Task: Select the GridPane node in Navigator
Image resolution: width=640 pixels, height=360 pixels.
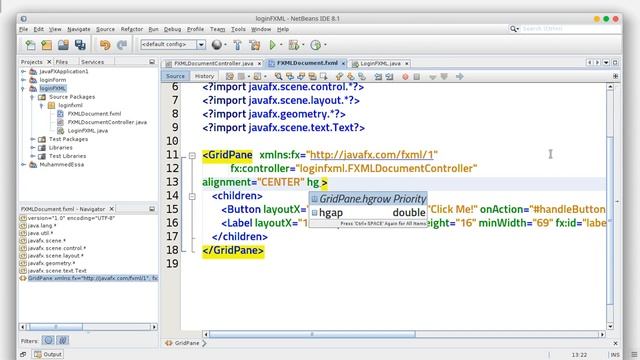Action: click(89, 278)
